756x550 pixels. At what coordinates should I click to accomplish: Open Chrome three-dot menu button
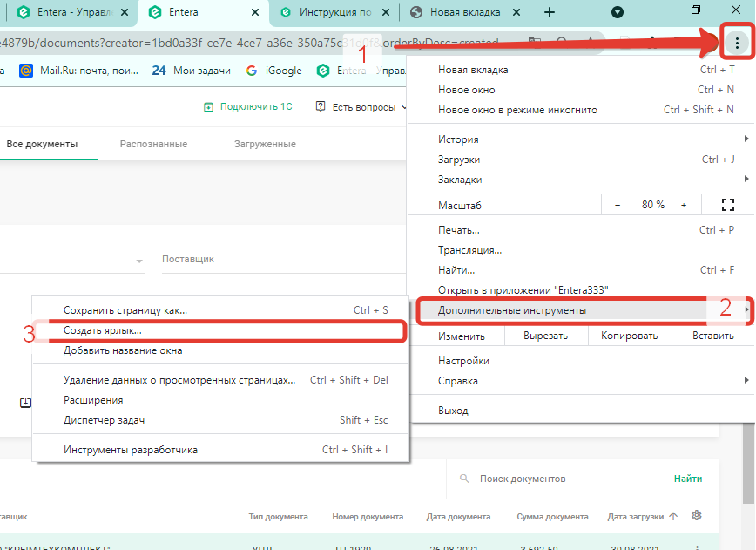pyautogui.click(x=737, y=44)
